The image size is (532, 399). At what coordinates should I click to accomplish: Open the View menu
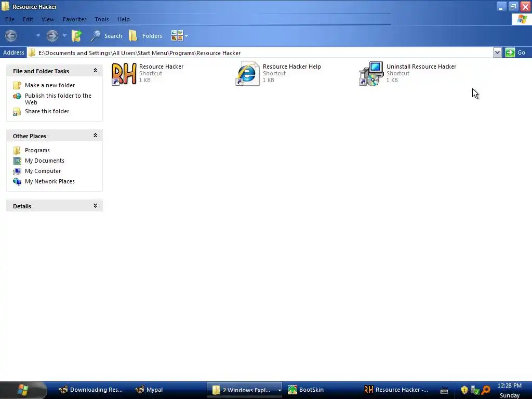click(x=48, y=19)
